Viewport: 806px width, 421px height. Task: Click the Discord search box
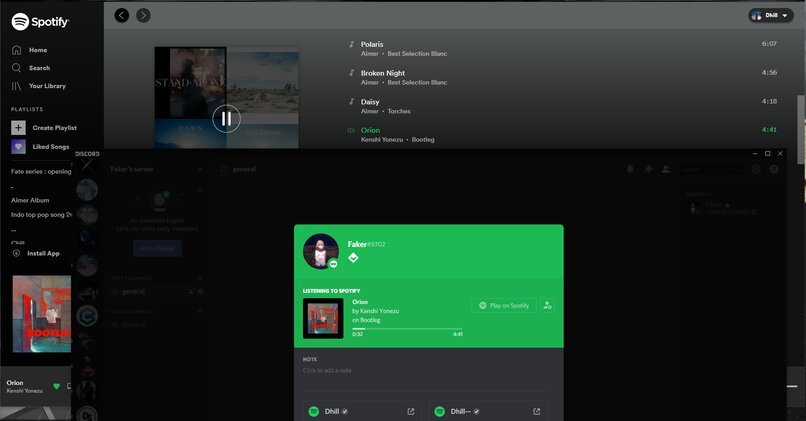(711, 169)
